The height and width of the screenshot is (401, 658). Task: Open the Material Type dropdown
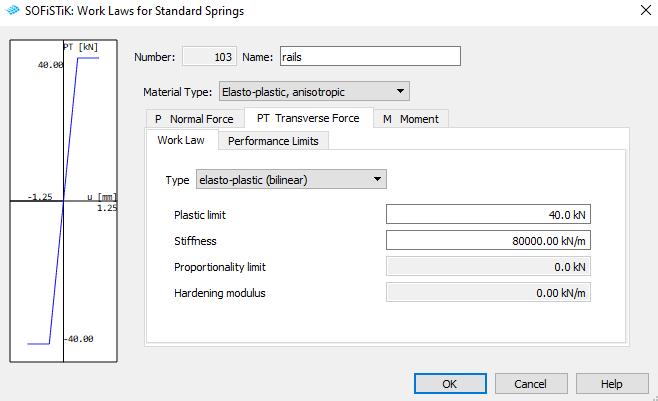coord(313,92)
